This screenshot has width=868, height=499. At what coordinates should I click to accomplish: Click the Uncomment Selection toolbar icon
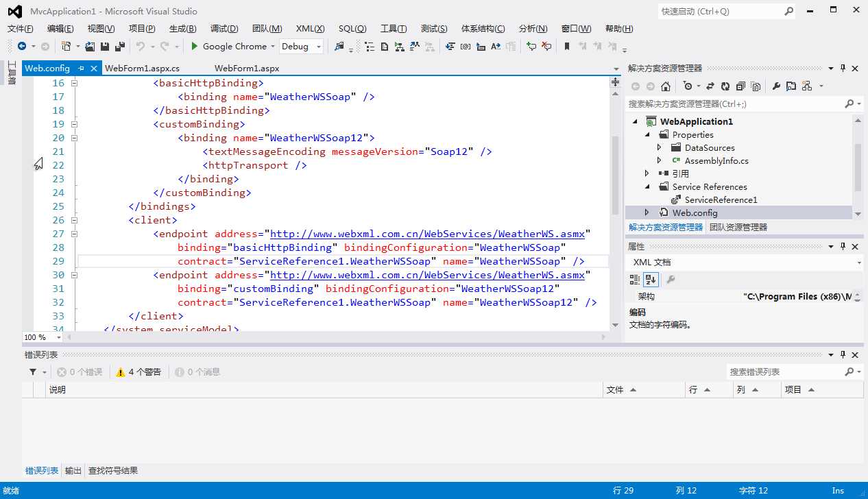pos(546,46)
